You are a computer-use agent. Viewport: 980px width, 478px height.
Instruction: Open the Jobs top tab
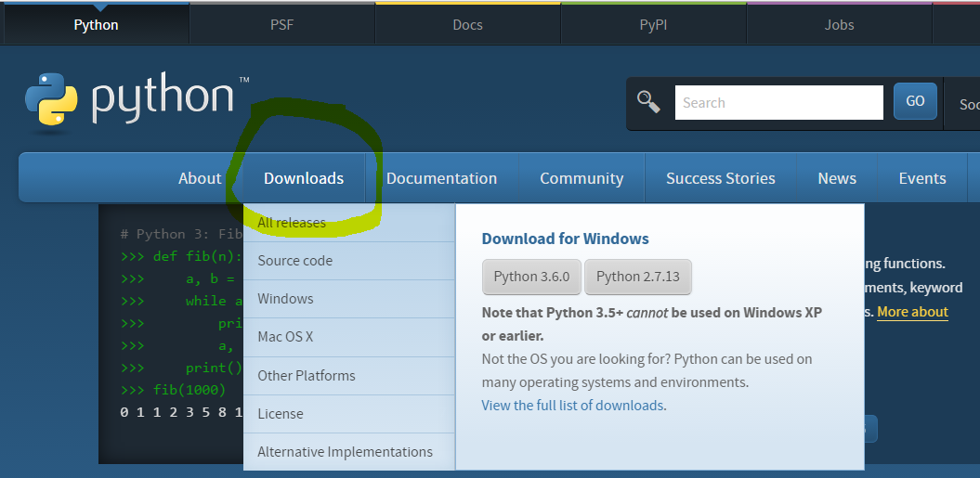[x=839, y=25]
